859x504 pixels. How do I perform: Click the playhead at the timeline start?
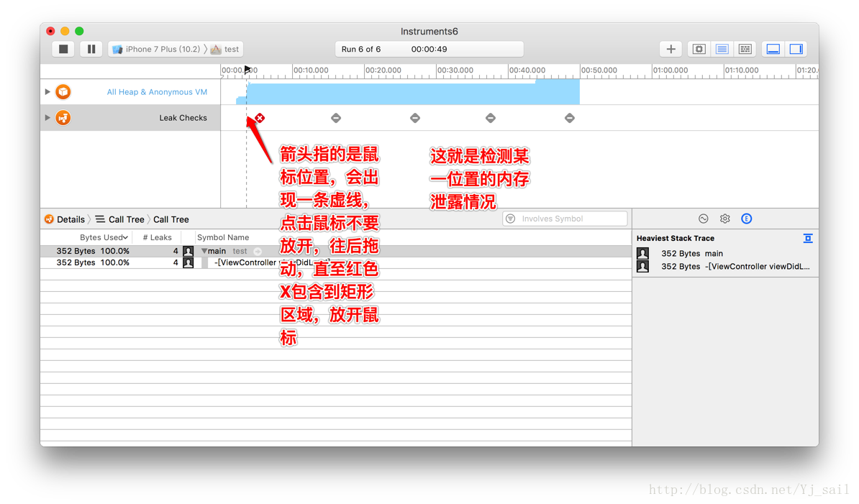tap(247, 70)
